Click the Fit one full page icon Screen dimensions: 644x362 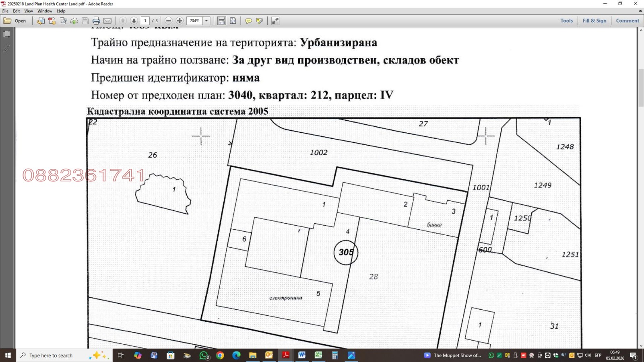coord(233,21)
